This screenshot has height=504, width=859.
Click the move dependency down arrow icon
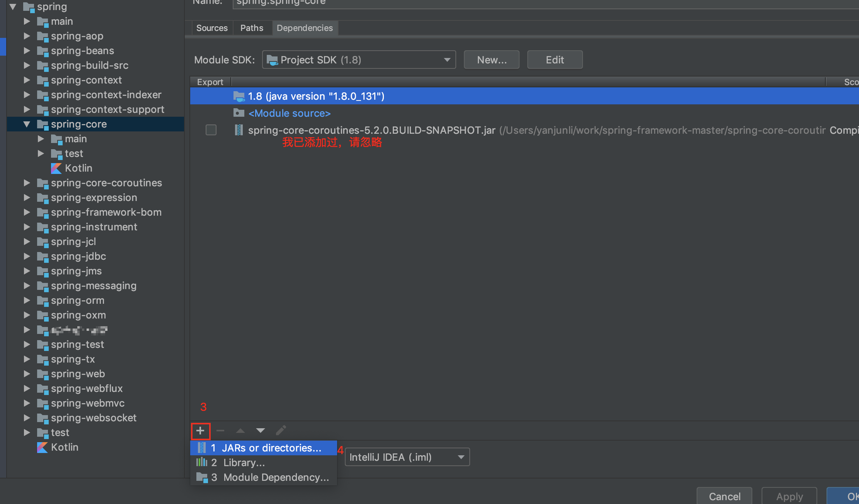click(261, 430)
